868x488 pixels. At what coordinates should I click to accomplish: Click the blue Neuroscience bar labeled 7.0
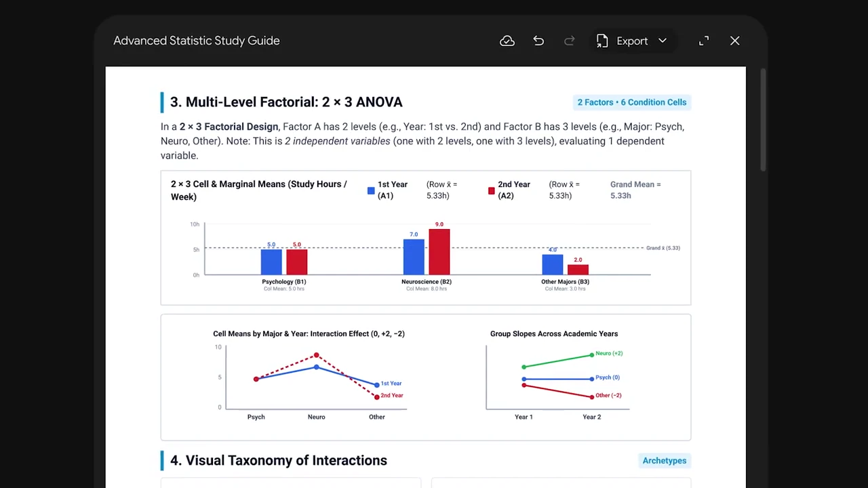pyautogui.click(x=414, y=257)
